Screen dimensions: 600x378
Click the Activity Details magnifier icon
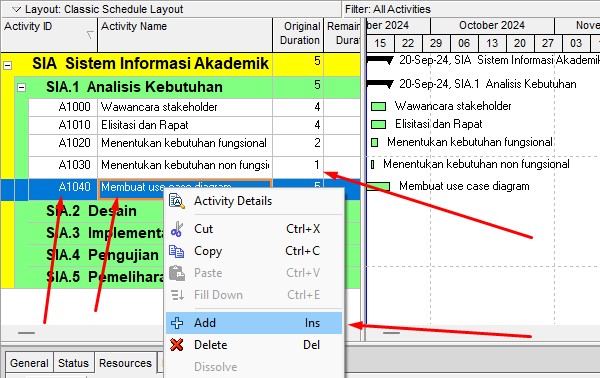pyautogui.click(x=177, y=201)
